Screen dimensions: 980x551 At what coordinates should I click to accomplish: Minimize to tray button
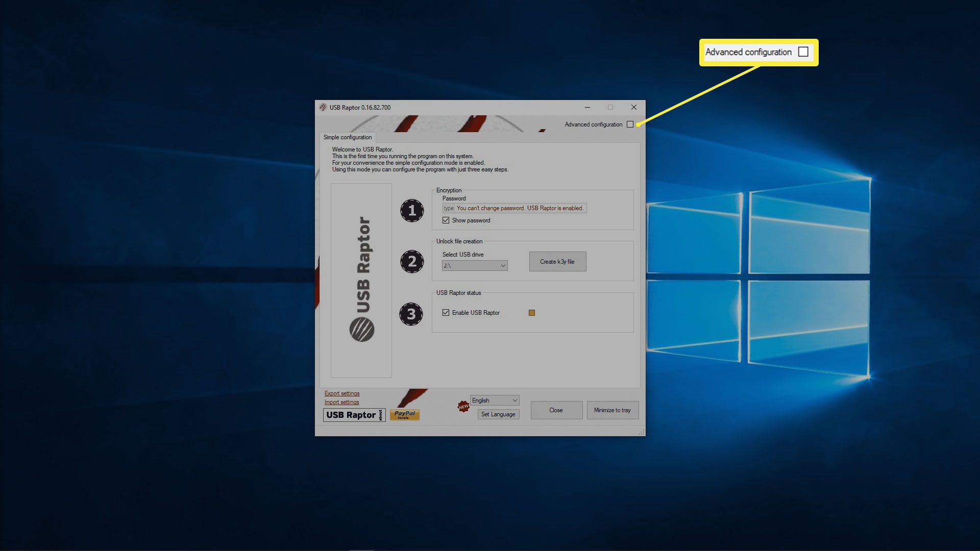pos(612,410)
